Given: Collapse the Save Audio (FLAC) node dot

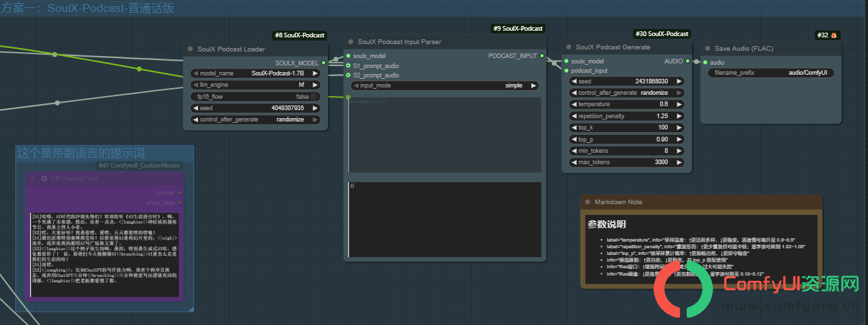Looking at the screenshot, I should pos(707,48).
